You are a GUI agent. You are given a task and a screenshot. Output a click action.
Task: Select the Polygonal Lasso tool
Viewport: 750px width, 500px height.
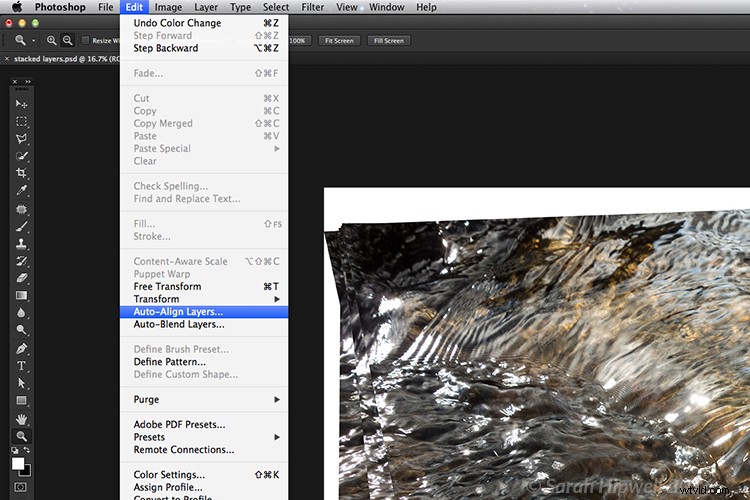21,139
